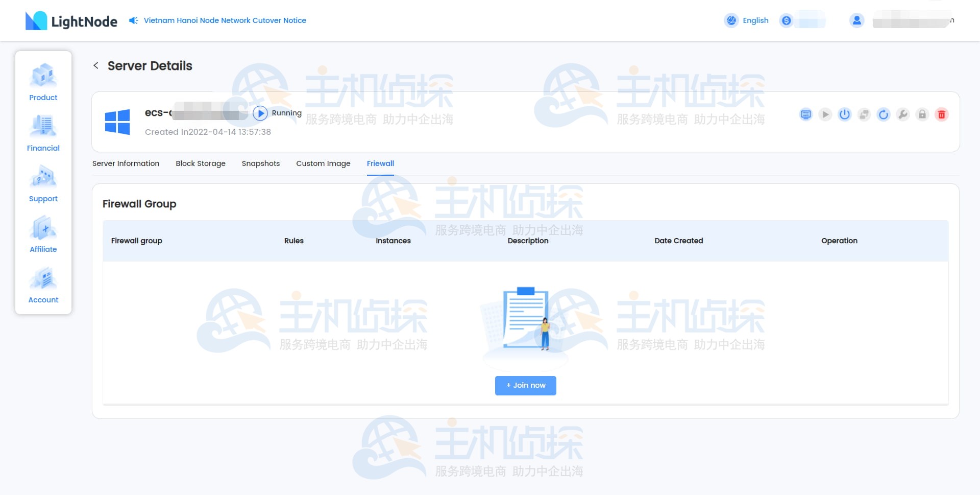
Task: Switch to the Server Information tab
Action: click(126, 163)
